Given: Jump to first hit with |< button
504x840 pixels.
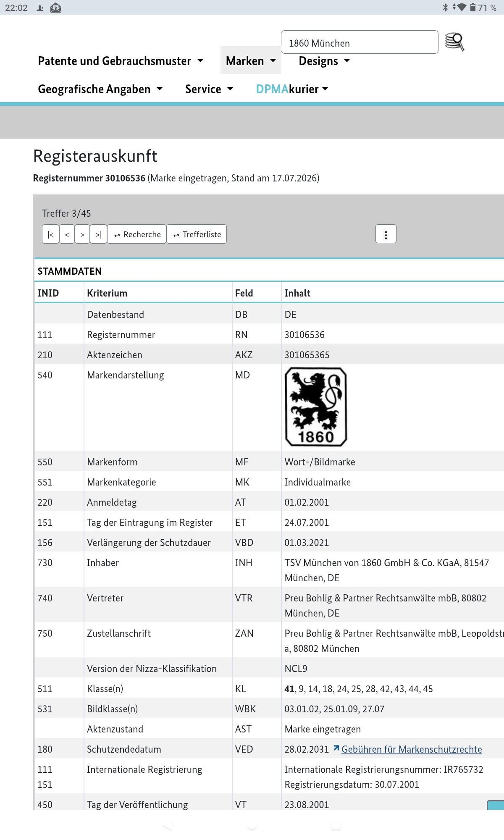Looking at the screenshot, I should coord(50,234).
